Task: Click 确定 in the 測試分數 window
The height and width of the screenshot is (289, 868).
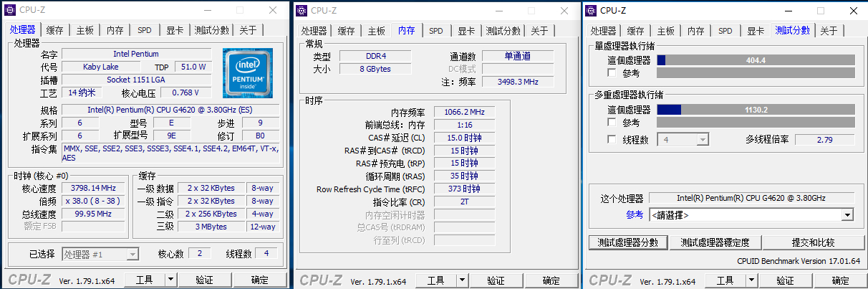Action: click(x=840, y=280)
